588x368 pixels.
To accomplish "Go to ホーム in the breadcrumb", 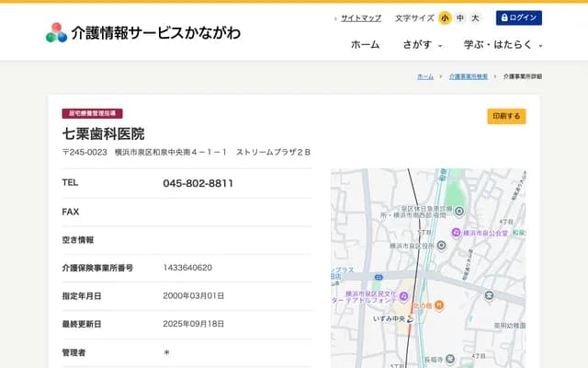I will click(425, 76).
